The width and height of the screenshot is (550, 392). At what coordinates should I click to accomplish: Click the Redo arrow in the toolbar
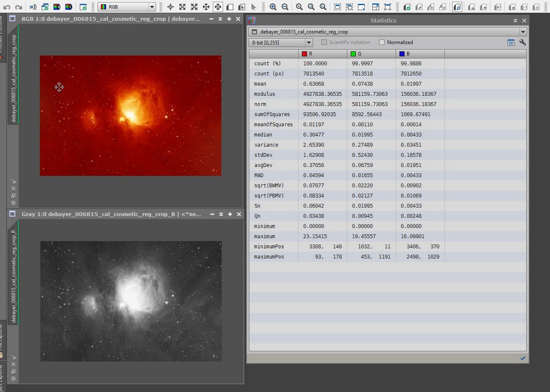tap(18, 7)
